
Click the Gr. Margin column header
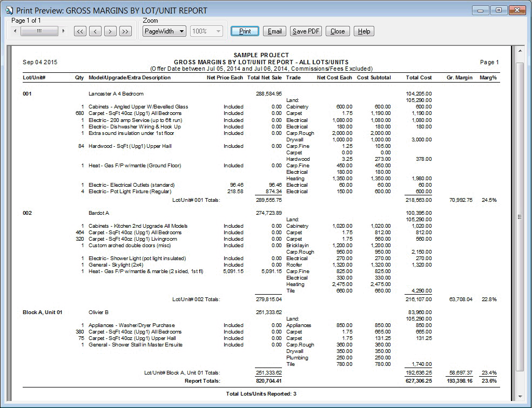[460, 78]
